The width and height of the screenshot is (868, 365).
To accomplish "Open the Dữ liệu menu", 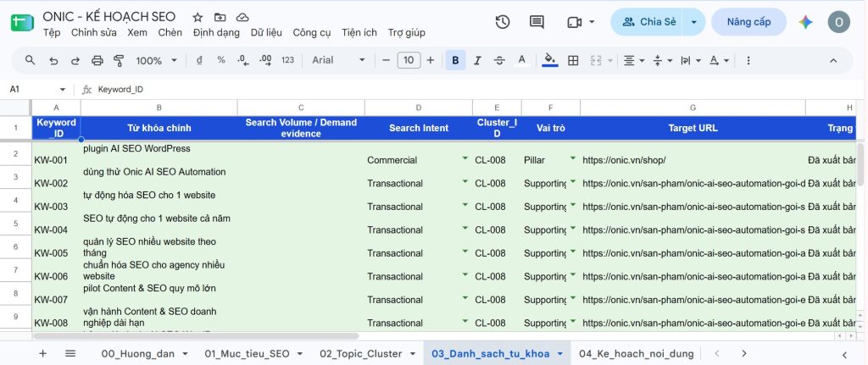I will [x=266, y=33].
